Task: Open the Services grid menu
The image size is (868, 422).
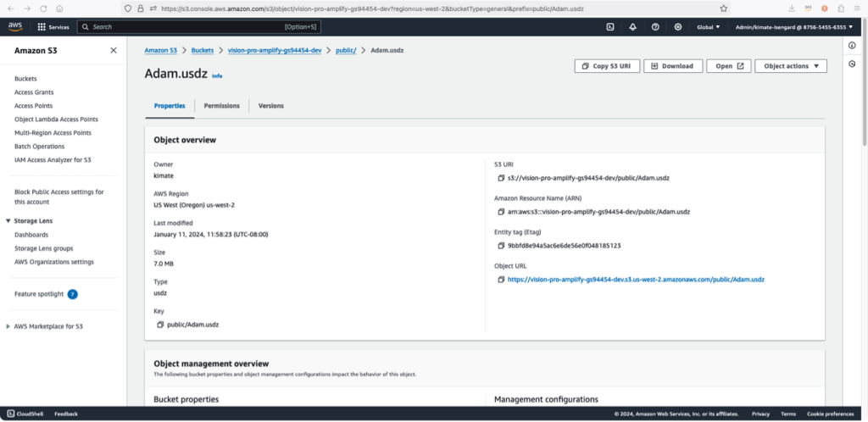Action: [x=53, y=27]
